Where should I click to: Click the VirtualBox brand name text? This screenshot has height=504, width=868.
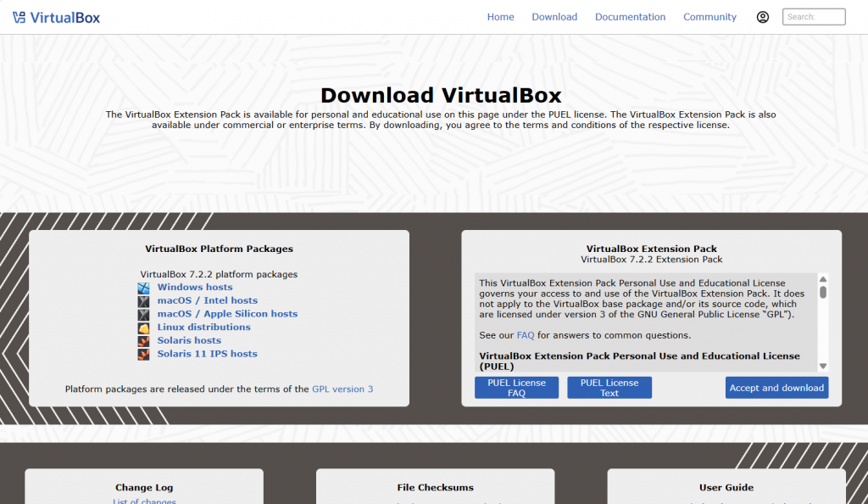[64, 18]
